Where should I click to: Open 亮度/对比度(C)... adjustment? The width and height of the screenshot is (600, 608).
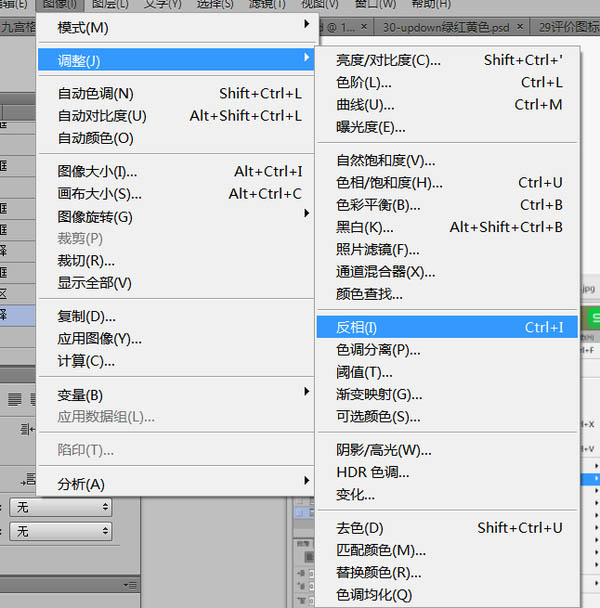coord(447,60)
